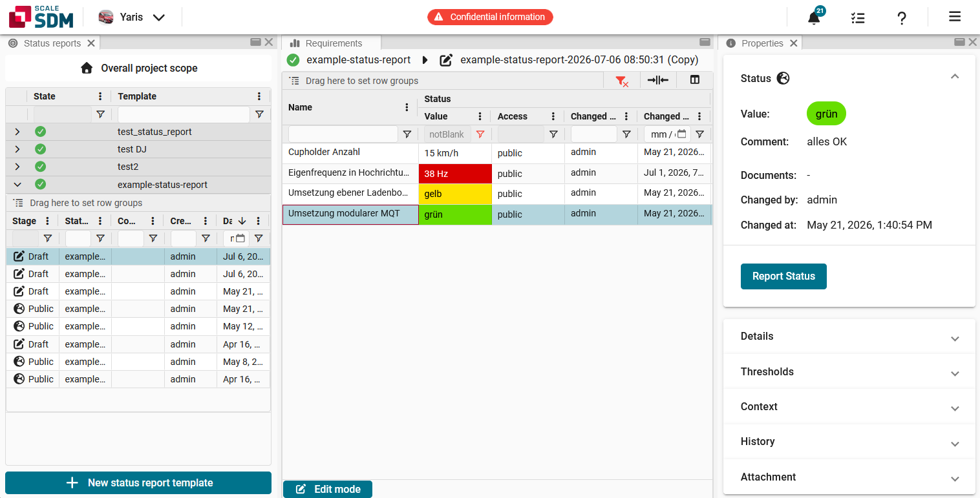Click the home icon for Overall project scope
980x498 pixels.
click(x=87, y=68)
